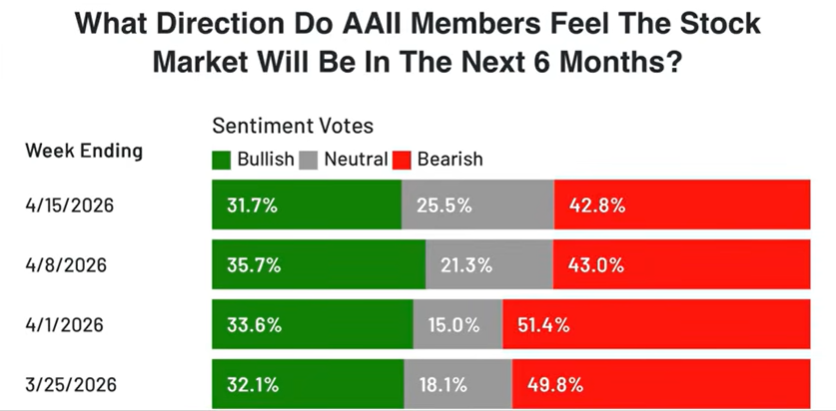Click the 49.8% bearish bar segment
Viewport: 836px width, 411px height.
click(x=661, y=383)
